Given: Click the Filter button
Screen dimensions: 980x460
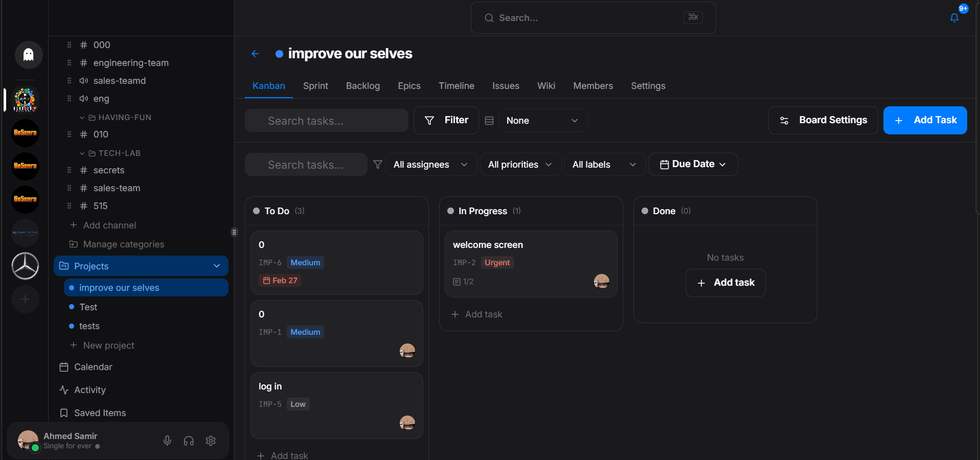Looking at the screenshot, I should [446, 120].
